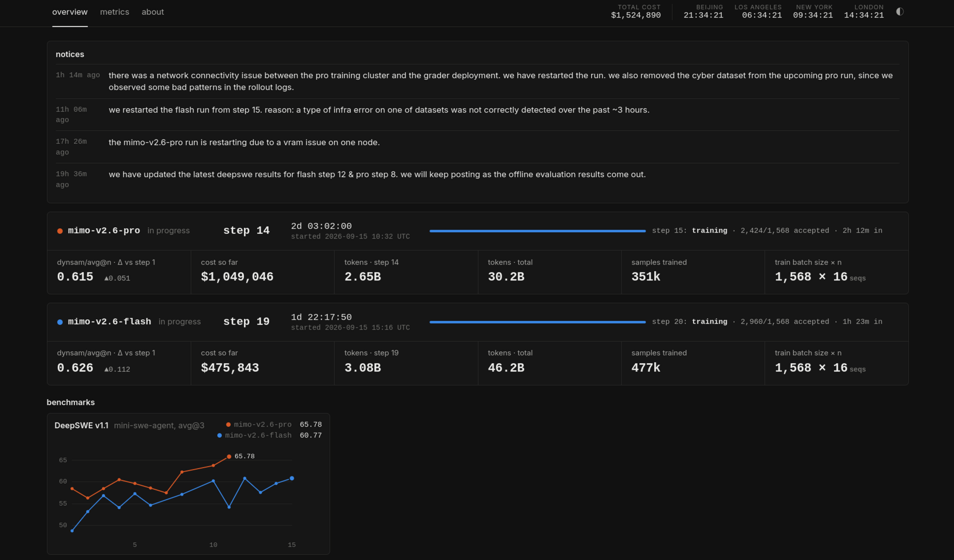Click the DeepSWE v1.1 chart title
The image size is (954, 560).
click(x=81, y=425)
